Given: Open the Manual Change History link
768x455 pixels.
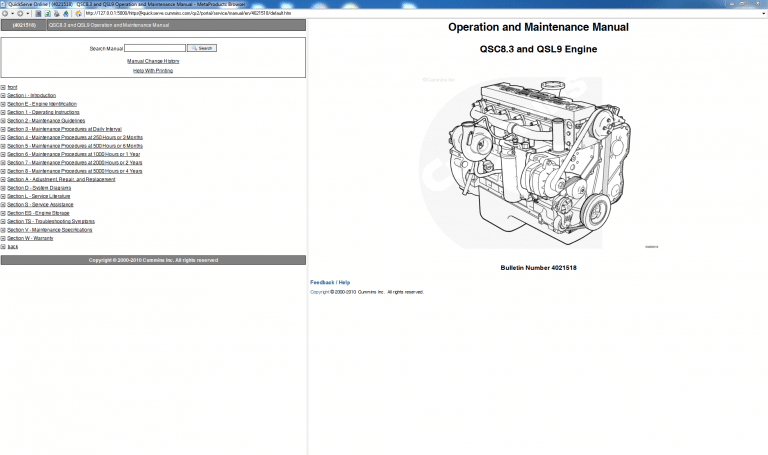Looking at the screenshot, I should [x=153, y=61].
